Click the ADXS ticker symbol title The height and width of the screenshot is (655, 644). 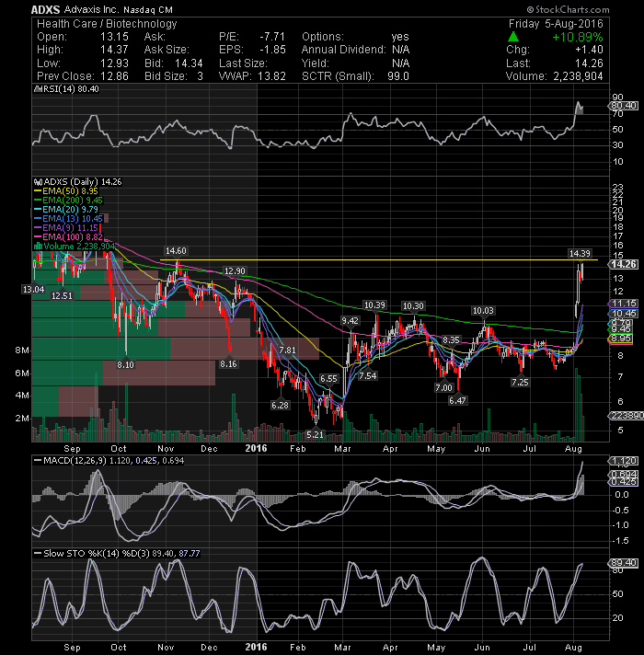click(x=45, y=9)
